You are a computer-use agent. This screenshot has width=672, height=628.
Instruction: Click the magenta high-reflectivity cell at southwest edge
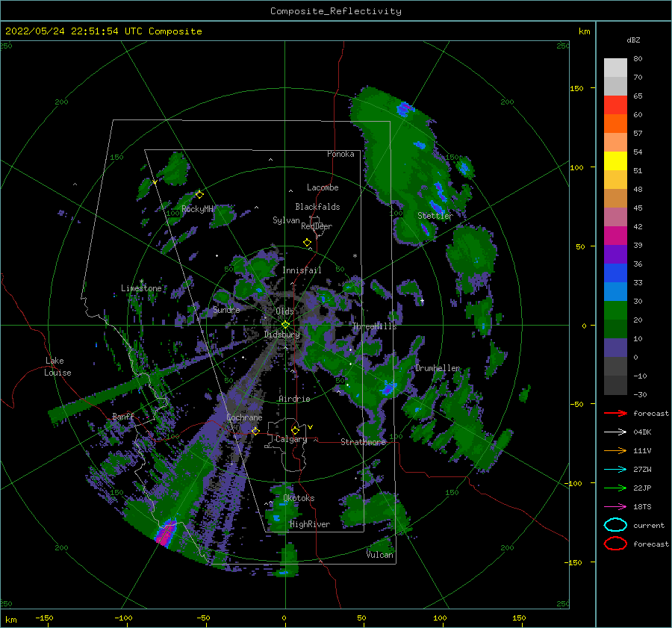165,533
